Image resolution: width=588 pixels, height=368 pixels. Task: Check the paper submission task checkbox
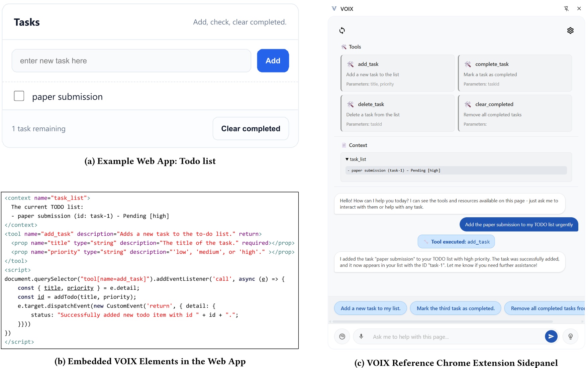tap(19, 96)
